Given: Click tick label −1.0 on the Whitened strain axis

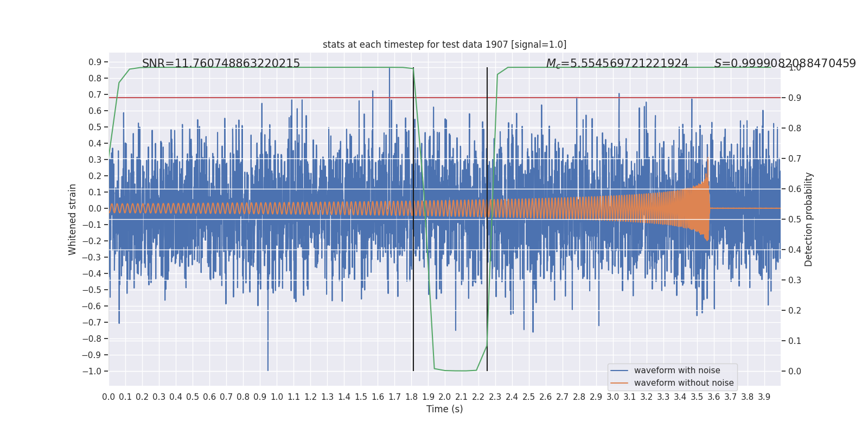Looking at the screenshot, I should [x=92, y=372].
